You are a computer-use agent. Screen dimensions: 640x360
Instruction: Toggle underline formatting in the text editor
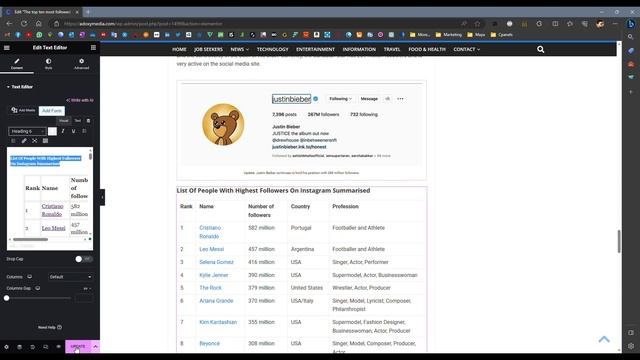pyautogui.click(x=73, y=131)
